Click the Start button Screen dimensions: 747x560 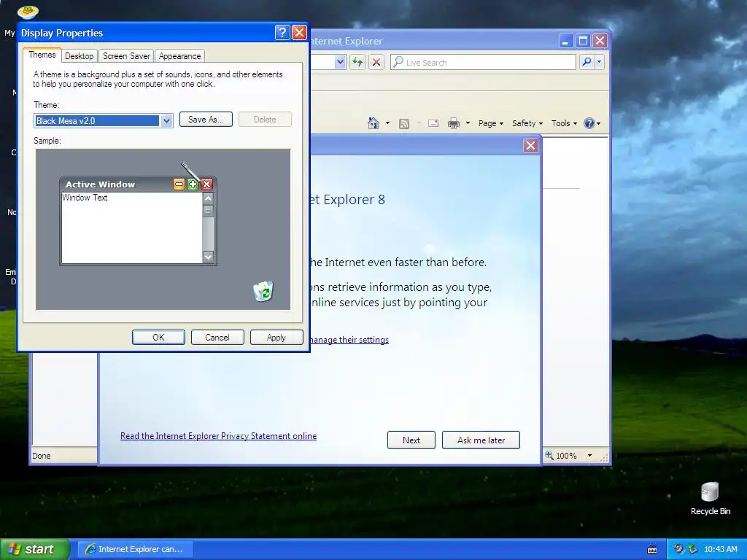pos(35,549)
